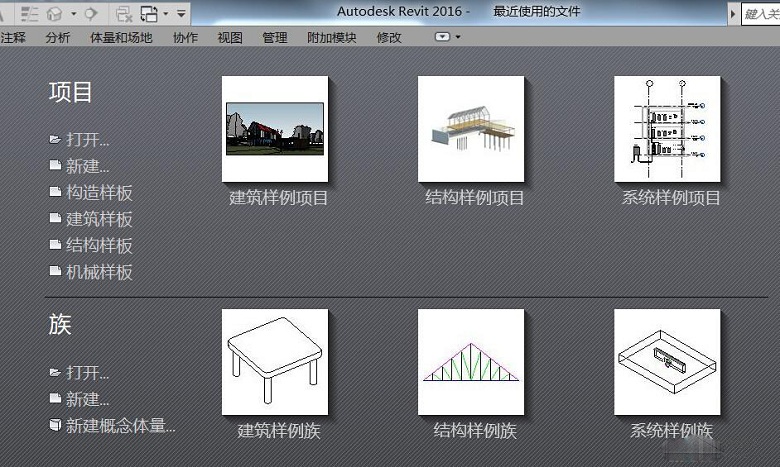Click the keyword search input field
The image size is (780, 467).
tap(760, 14)
